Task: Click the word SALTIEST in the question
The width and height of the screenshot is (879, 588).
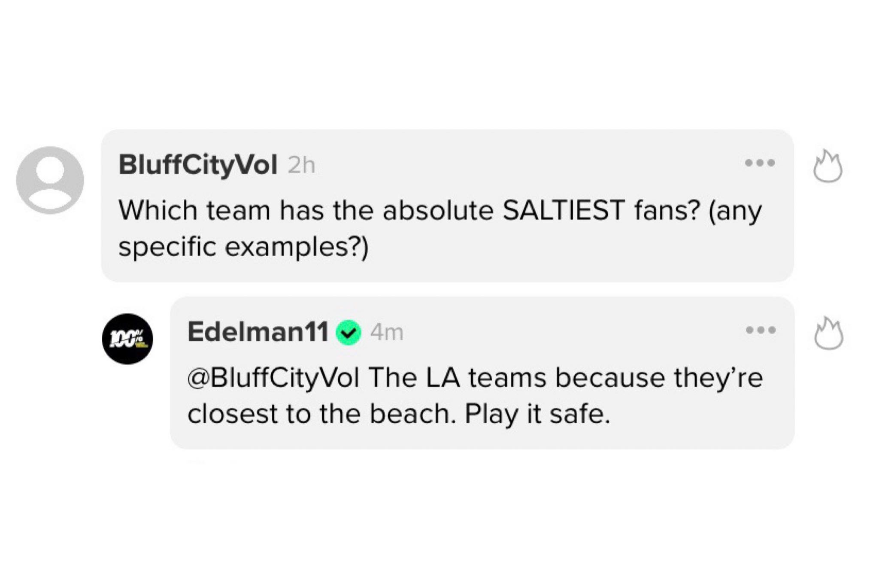Action: click(x=563, y=210)
